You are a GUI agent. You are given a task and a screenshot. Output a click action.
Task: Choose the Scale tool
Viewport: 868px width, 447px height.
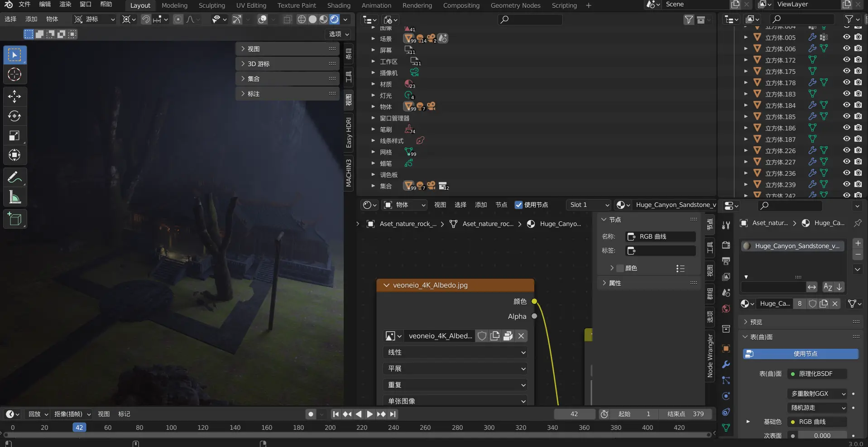14,135
